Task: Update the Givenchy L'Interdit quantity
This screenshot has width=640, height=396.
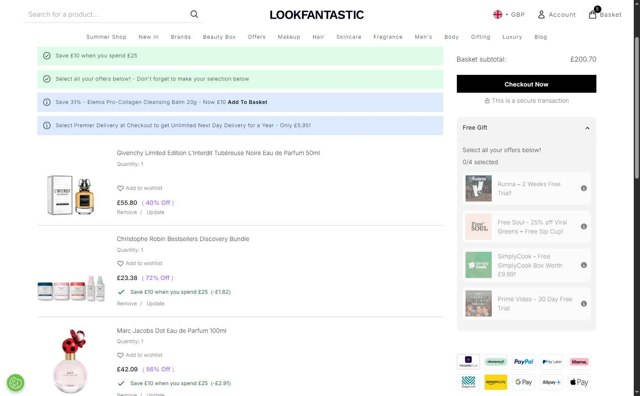Action: coord(156,212)
